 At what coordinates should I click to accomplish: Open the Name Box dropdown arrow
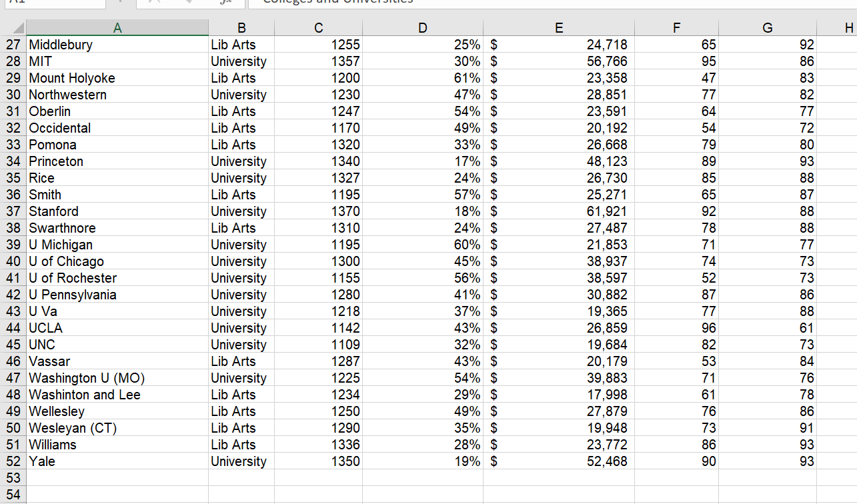coord(120,3)
